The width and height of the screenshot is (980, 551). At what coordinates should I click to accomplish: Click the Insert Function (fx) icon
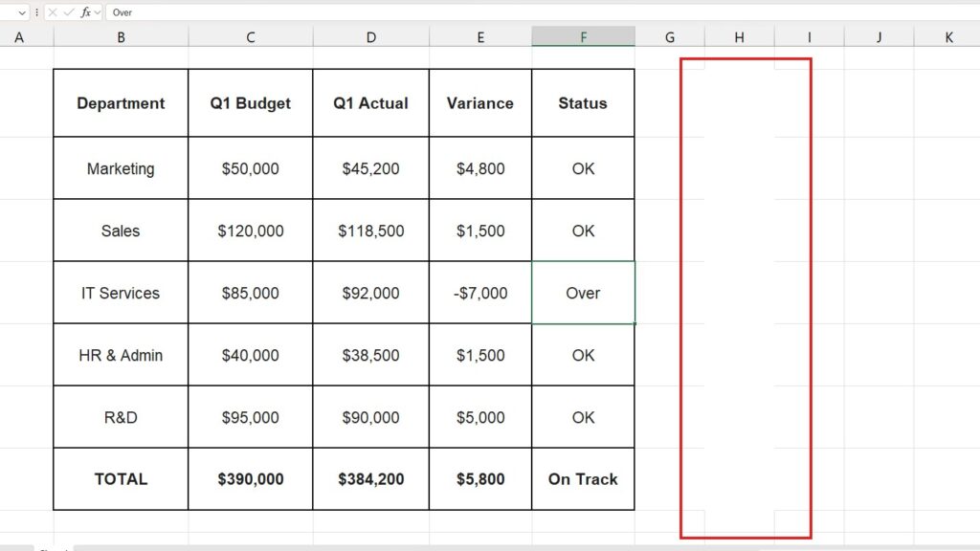(86, 11)
